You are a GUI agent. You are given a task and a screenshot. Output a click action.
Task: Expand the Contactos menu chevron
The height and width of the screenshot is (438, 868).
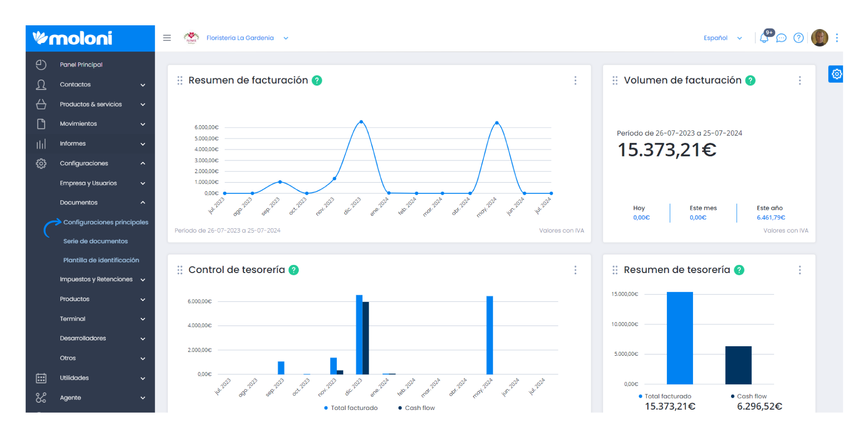coord(143,85)
